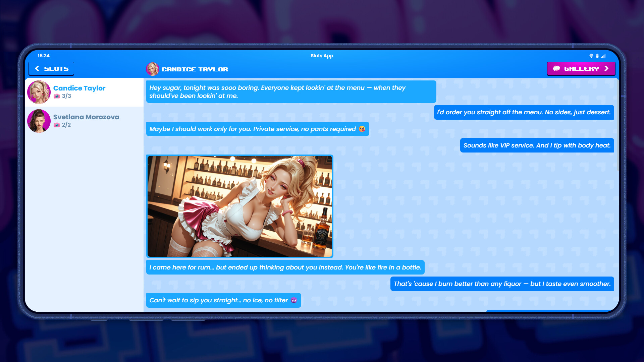Select Svetlana Morozova in the contact list
The image size is (644, 362).
tap(84, 121)
